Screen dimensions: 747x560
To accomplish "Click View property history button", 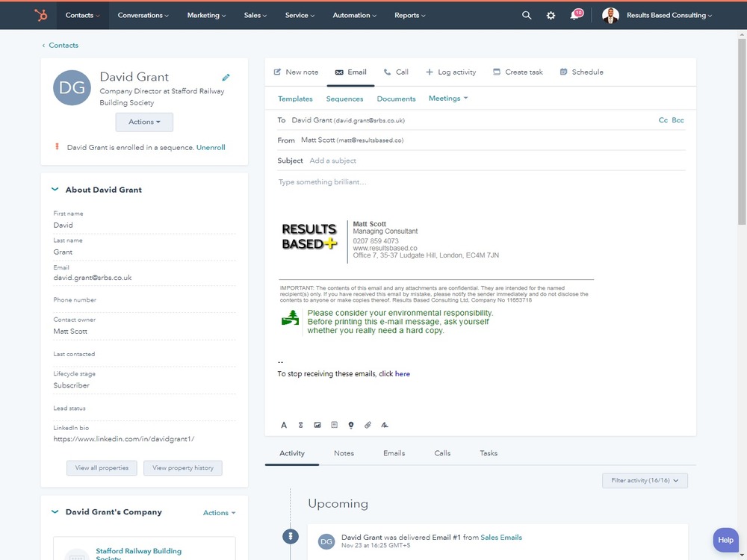I will click(183, 468).
